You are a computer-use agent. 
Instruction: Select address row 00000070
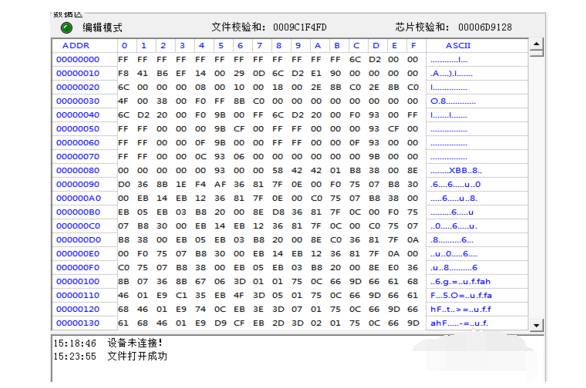[78, 156]
